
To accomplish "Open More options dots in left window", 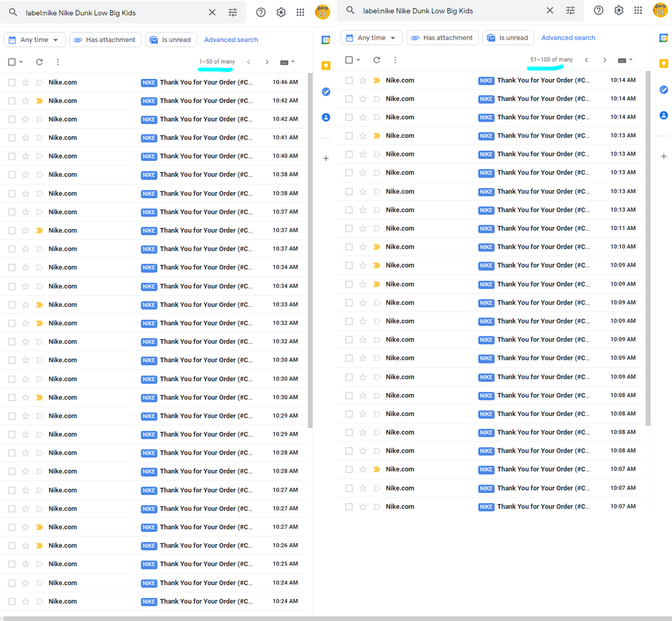I will pyautogui.click(x=58, y=62).
